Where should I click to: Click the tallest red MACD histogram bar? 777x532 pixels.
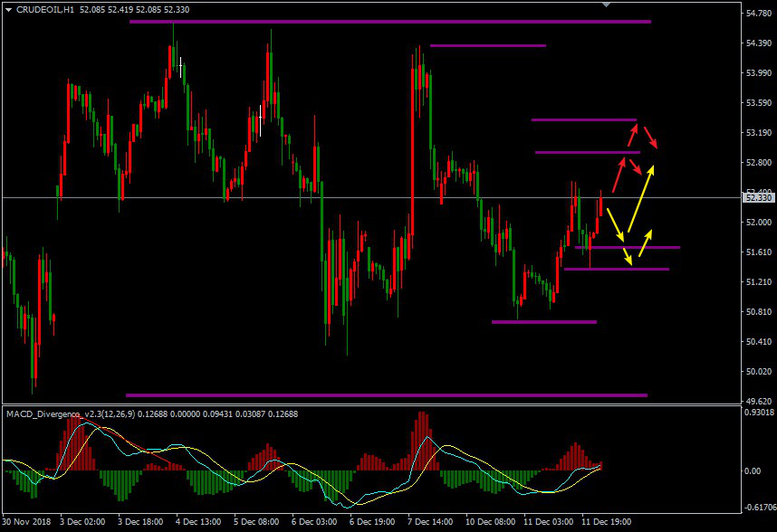click(x=421, y=441)
